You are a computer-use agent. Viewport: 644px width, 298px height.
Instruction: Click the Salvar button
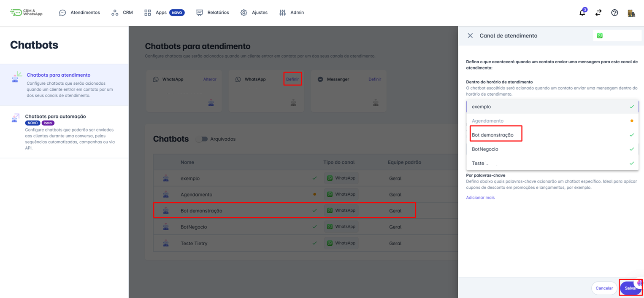[630, 288]
